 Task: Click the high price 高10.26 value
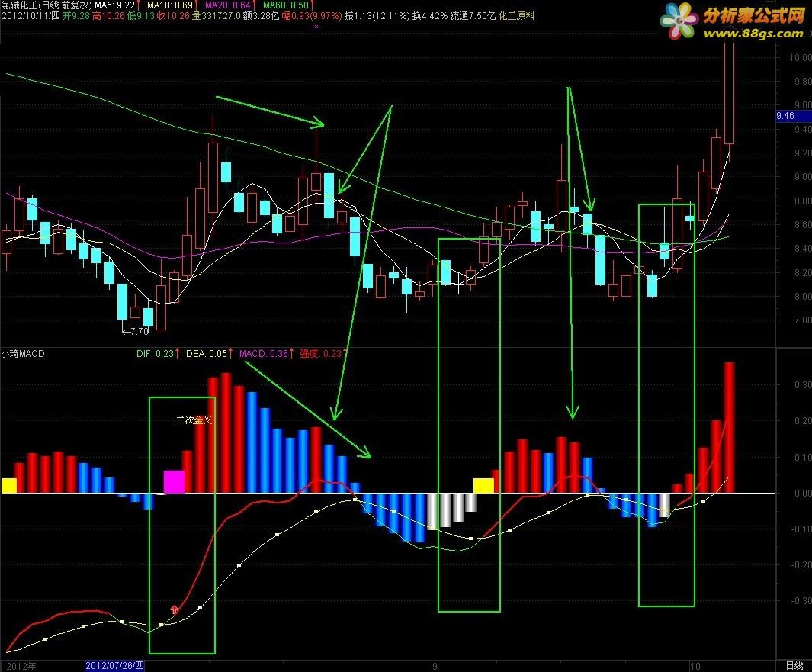pos(109,16)
